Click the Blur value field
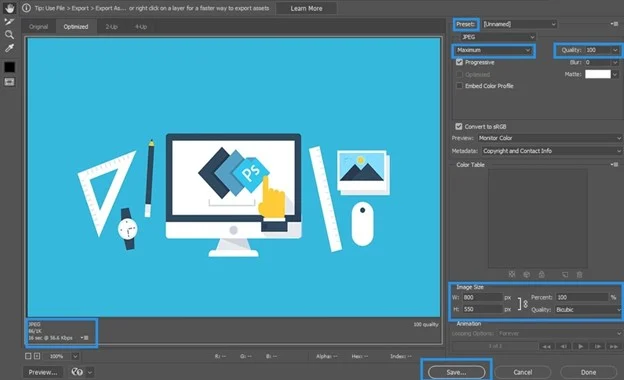Viewport: 624px width, 380px height. (597, 62)
